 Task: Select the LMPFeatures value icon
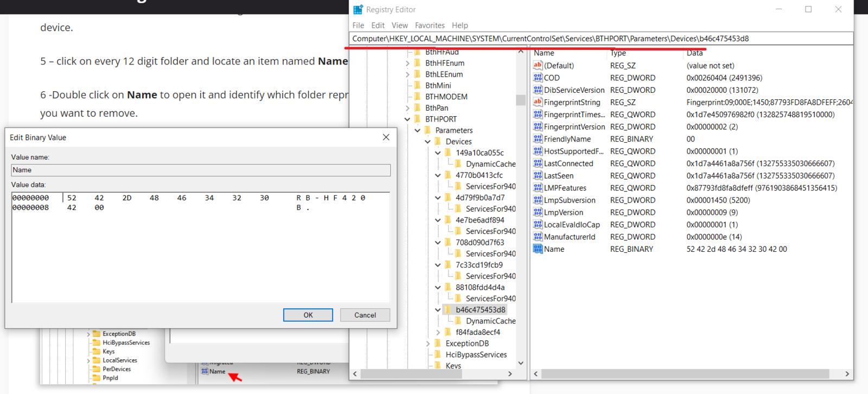pos(538,188)
